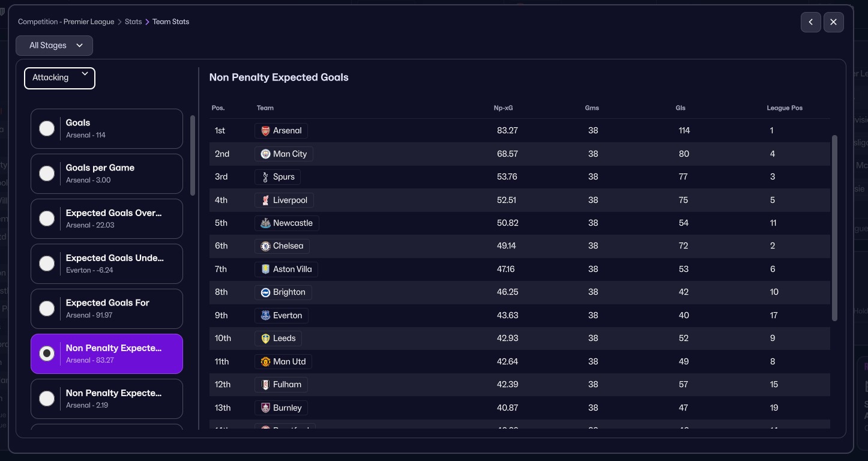Select the Goals stat radio button
This screenshot has height=461, width=868.
tap(47, 128)
